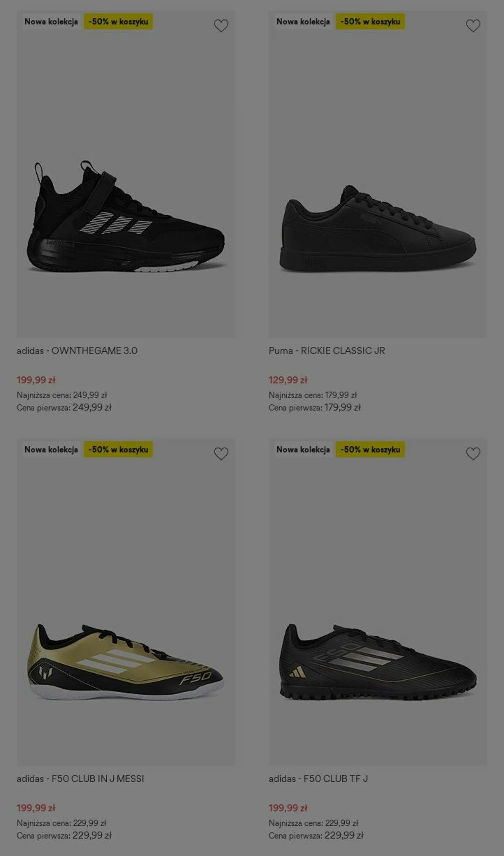Favorite the Puma RICKIE CLASSIC JR heart
This screenshot has width=504, height=856.
473,26
